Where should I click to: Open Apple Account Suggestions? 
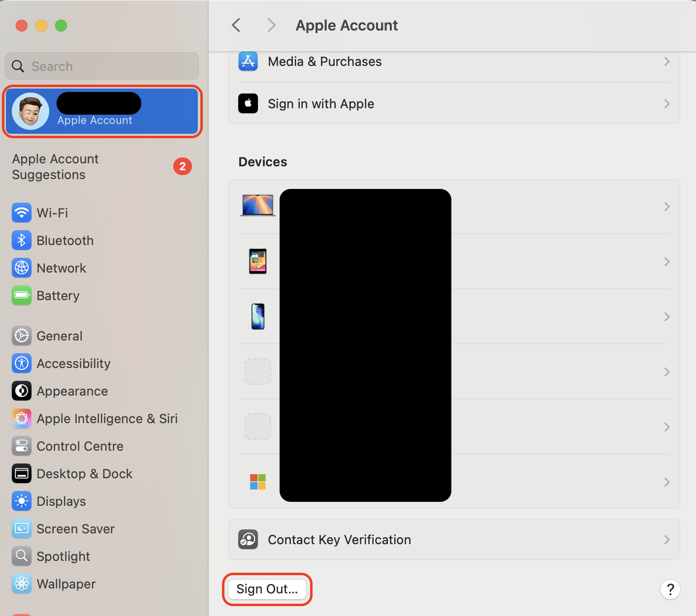(x=55, y=167)
